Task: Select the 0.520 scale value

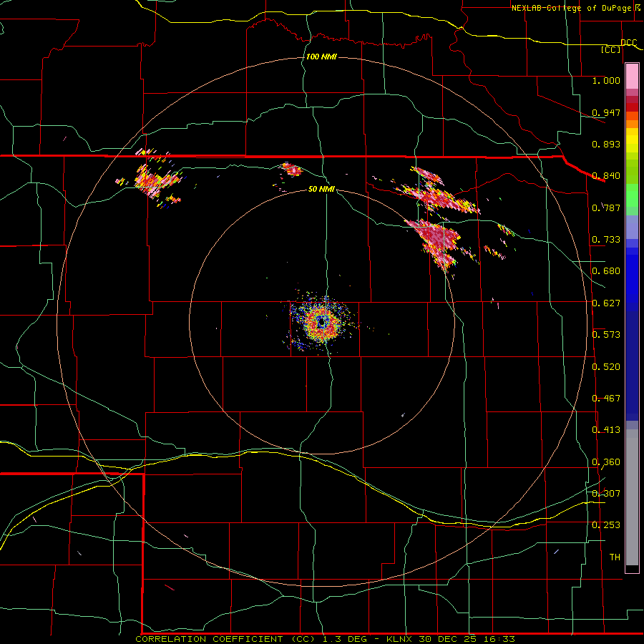Action: click(x=606, y=367)
